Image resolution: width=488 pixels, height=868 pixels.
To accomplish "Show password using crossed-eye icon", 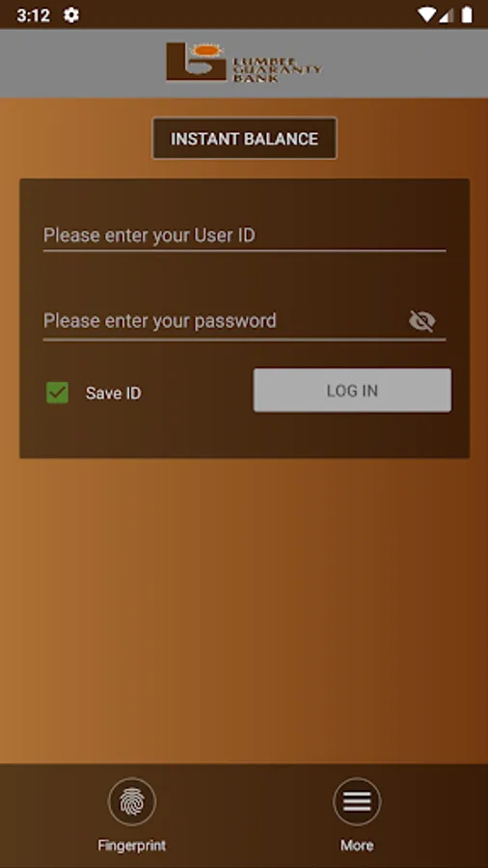I will 422,321.
